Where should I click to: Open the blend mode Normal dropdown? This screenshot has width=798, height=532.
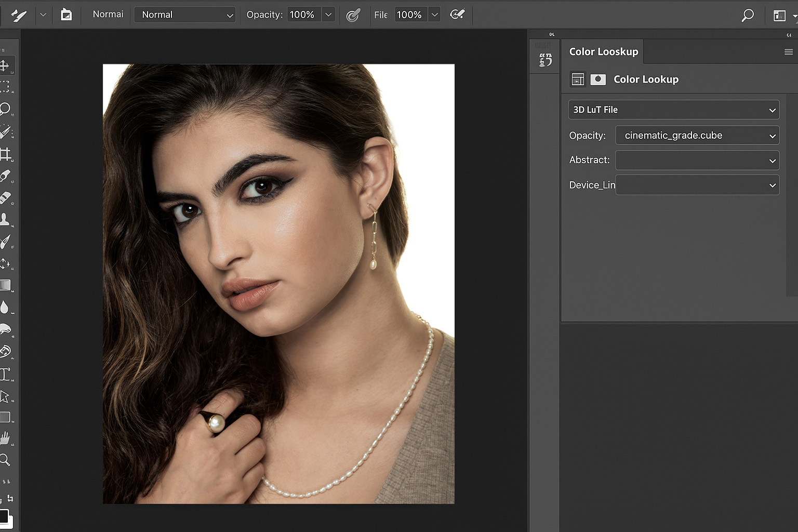185,15
